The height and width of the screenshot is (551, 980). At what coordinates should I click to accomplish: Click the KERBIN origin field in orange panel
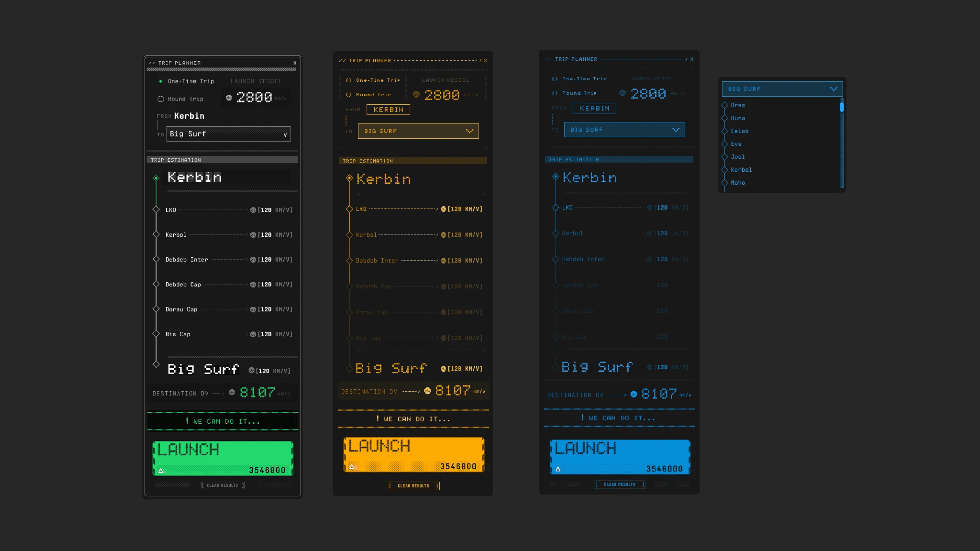[x=388, y=109]
